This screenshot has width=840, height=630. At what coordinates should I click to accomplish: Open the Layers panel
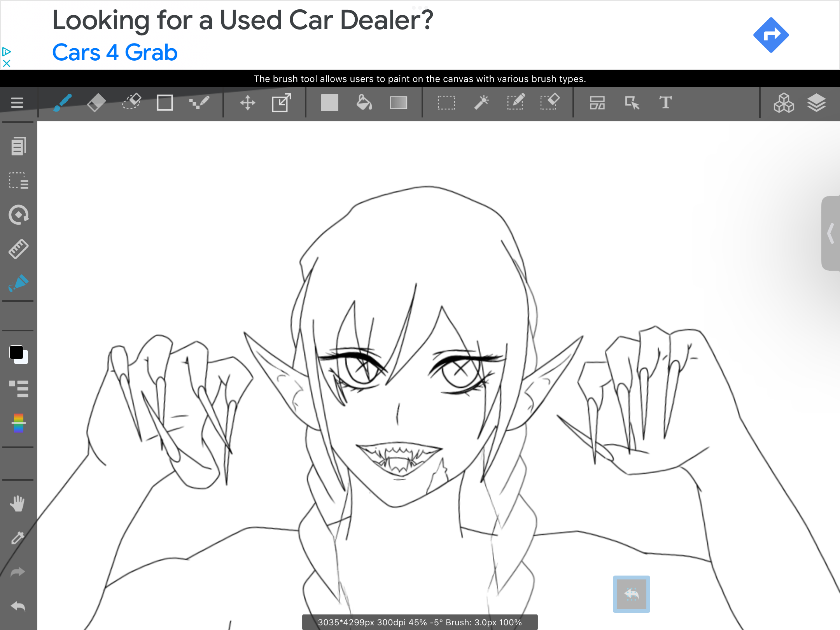(816, 103)
